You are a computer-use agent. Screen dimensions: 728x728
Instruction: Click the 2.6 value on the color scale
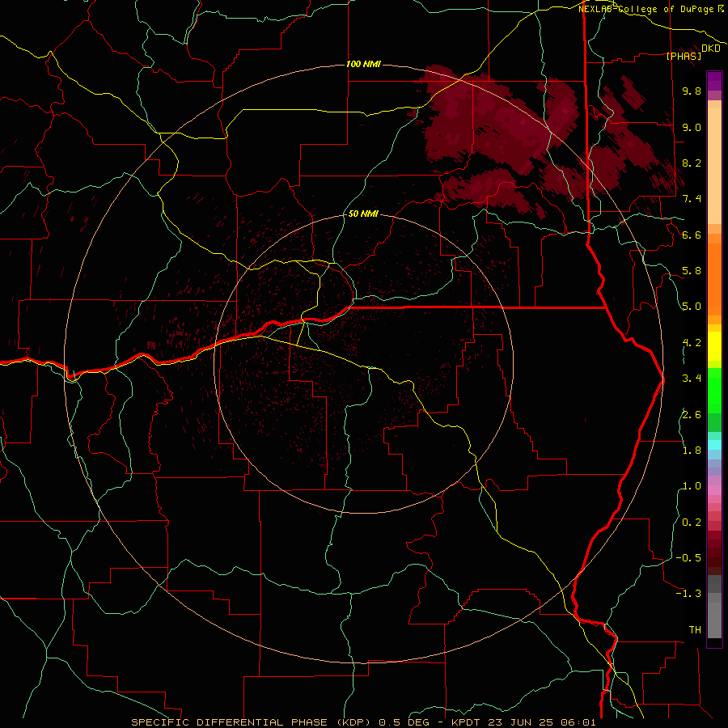pyautogui.click(x=692, y=415)
